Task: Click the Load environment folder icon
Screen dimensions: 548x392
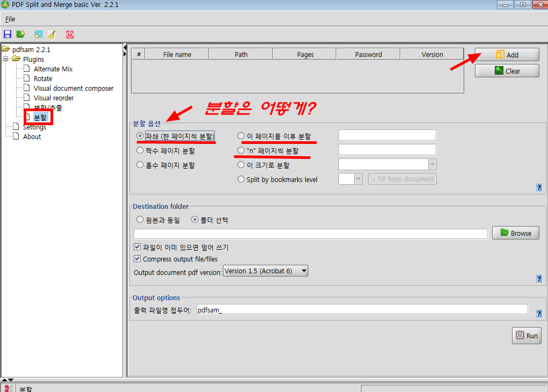Action: [21, 34]
